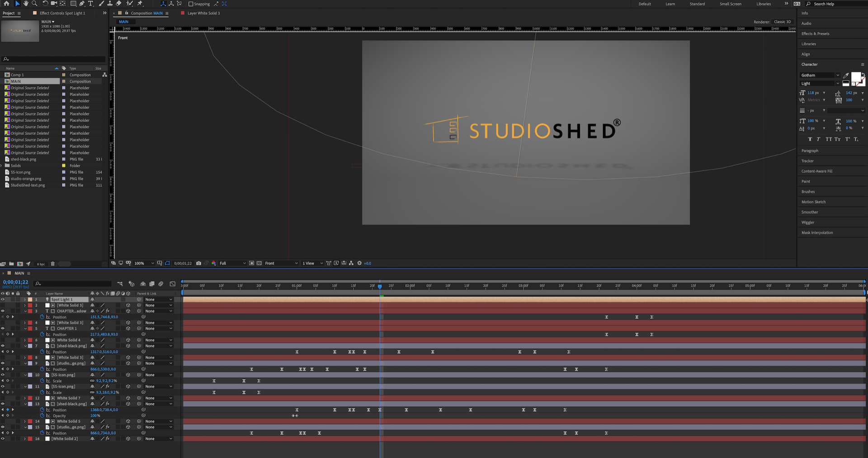Select the Selection arrow tool
Viewport: 868px width, 458px height.
pos(18,4)
